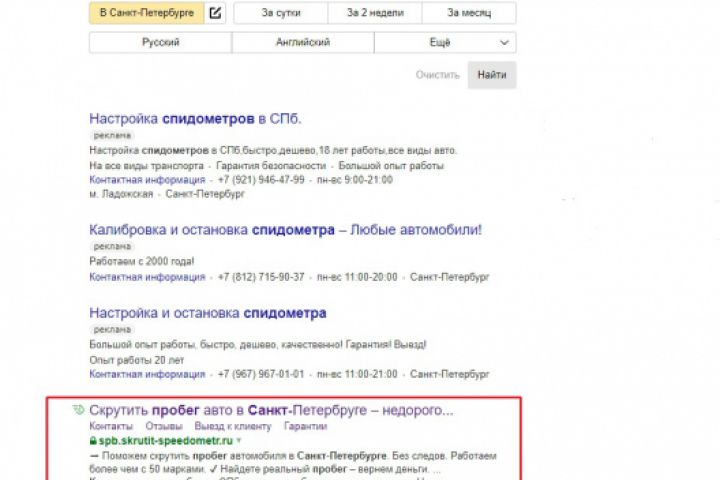Click the м. Ладожская address text

click(121, 194)
